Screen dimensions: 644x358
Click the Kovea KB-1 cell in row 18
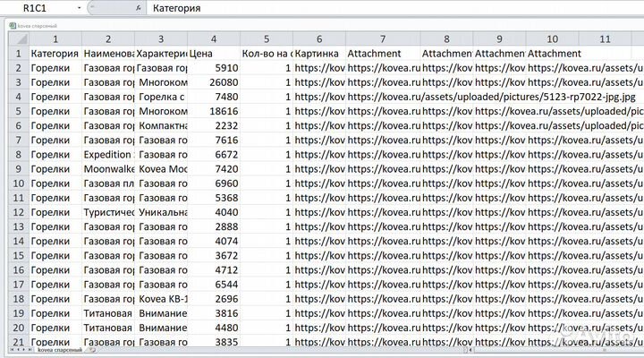click(161, 299)
